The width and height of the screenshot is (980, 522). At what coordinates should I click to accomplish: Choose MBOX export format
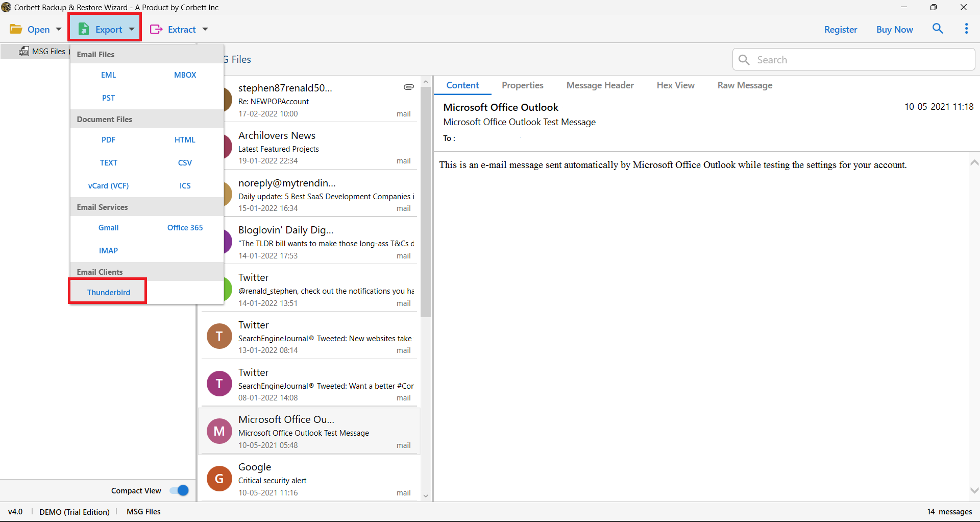point(185,75)
